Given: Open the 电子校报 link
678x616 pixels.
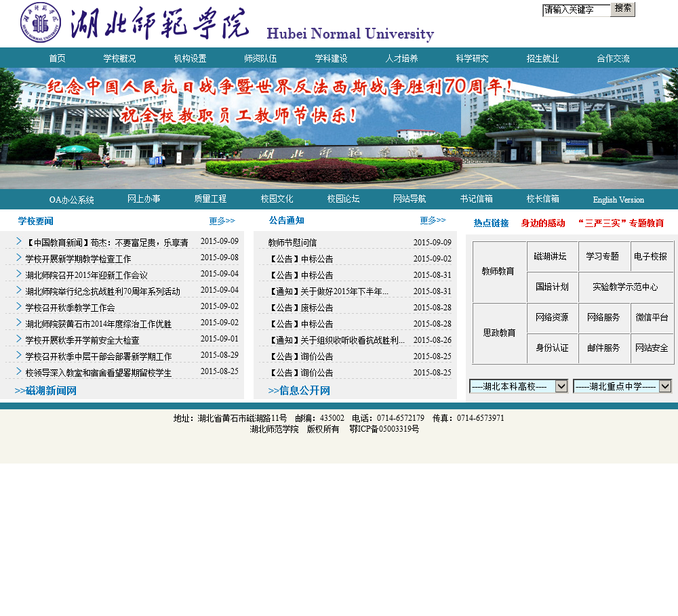Looking at the screenshot, I should click(x=651, y=256).
